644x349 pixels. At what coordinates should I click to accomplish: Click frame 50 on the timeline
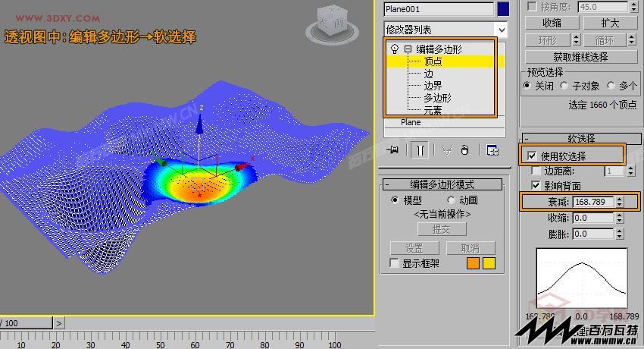point(161,345)
